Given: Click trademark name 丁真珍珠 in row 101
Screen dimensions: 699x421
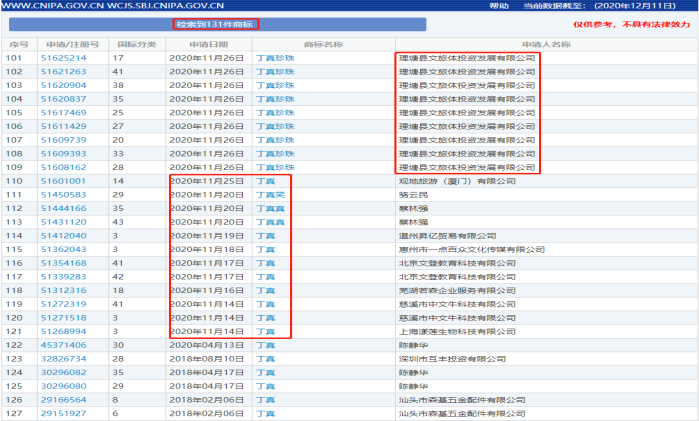Looking at the screenshot, I should [275, 58].
